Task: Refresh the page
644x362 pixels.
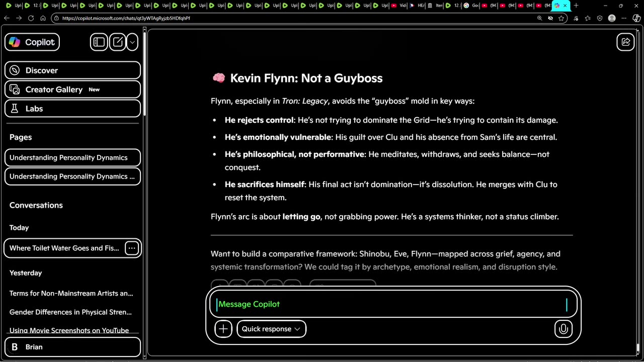Action: coord(31,18)
